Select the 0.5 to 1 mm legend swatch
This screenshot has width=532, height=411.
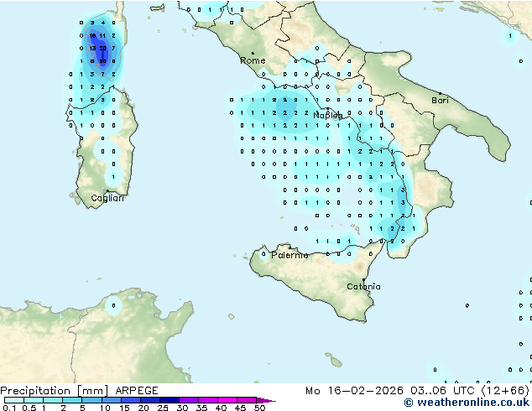coord(34,400)
